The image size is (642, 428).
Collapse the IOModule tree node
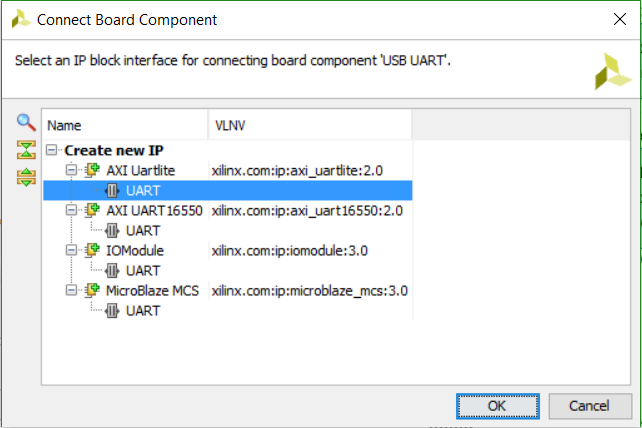(x=71, y=250)
